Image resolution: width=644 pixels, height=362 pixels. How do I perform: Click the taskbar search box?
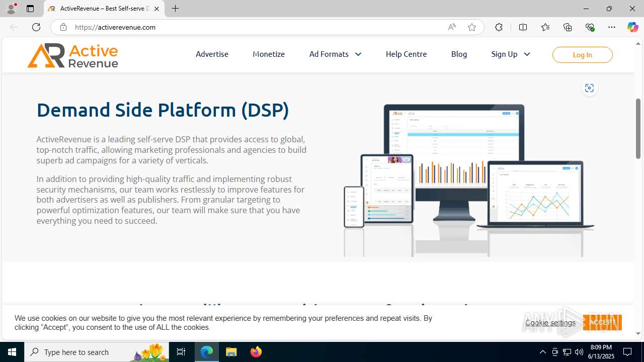97,352
